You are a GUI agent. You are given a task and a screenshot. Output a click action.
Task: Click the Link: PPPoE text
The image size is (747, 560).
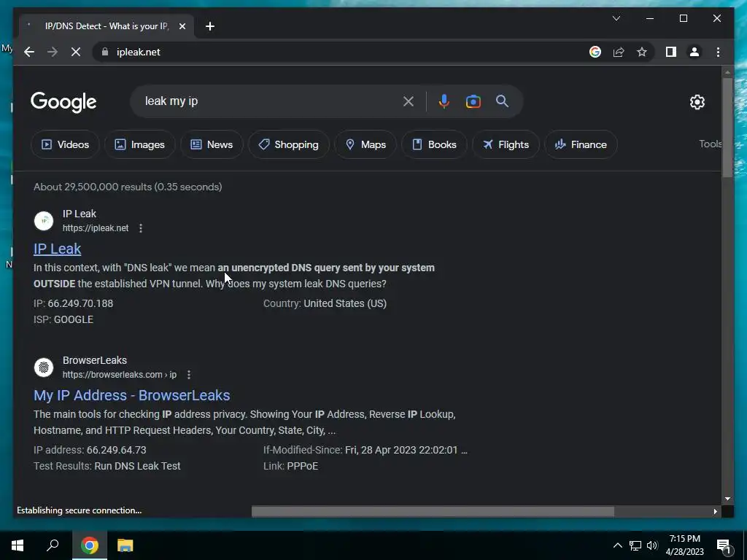[x=290, y=466]
